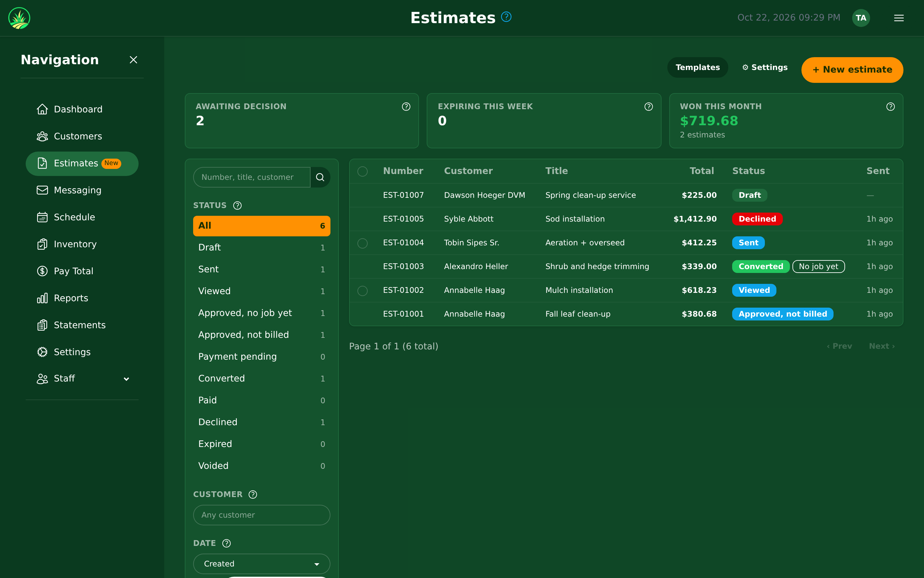This screenshot has height=578, width=924.
Task: Open the Created date dropdown
Action: coord(261,564)
